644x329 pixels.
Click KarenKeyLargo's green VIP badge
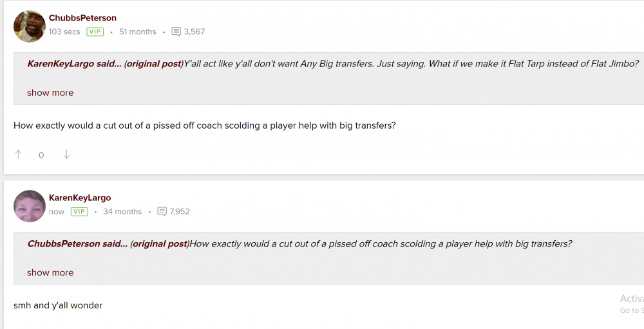[79, 211]
